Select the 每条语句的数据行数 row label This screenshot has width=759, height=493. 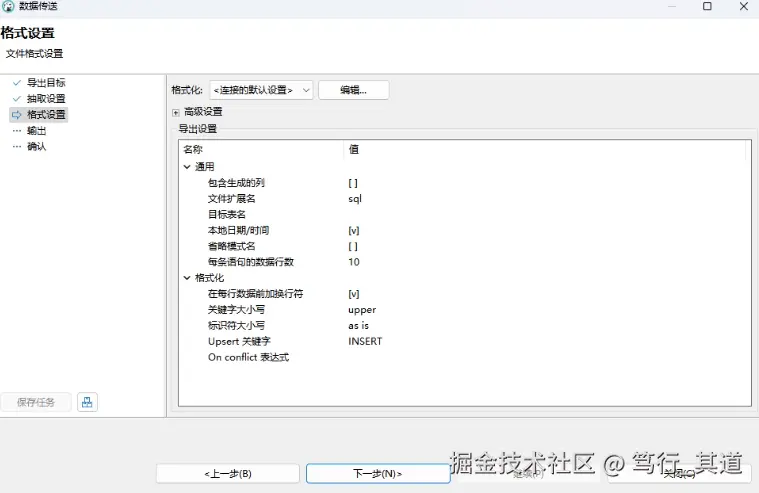[x=251, y=262]
